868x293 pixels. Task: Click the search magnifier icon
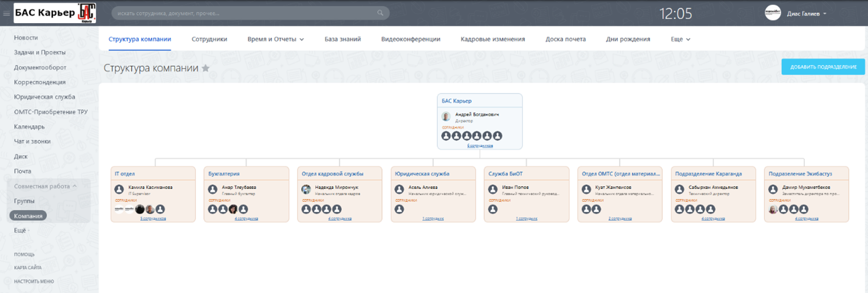pos(380,13)
